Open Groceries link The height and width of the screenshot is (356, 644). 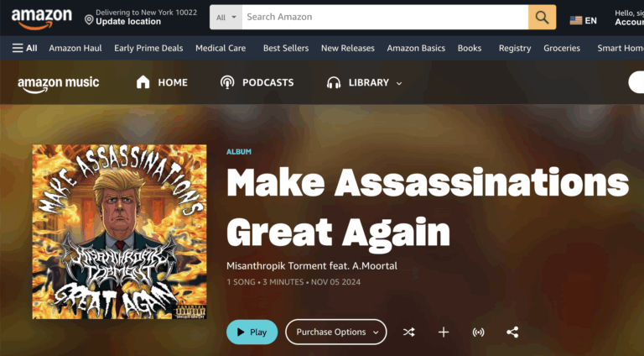point(562,48)
